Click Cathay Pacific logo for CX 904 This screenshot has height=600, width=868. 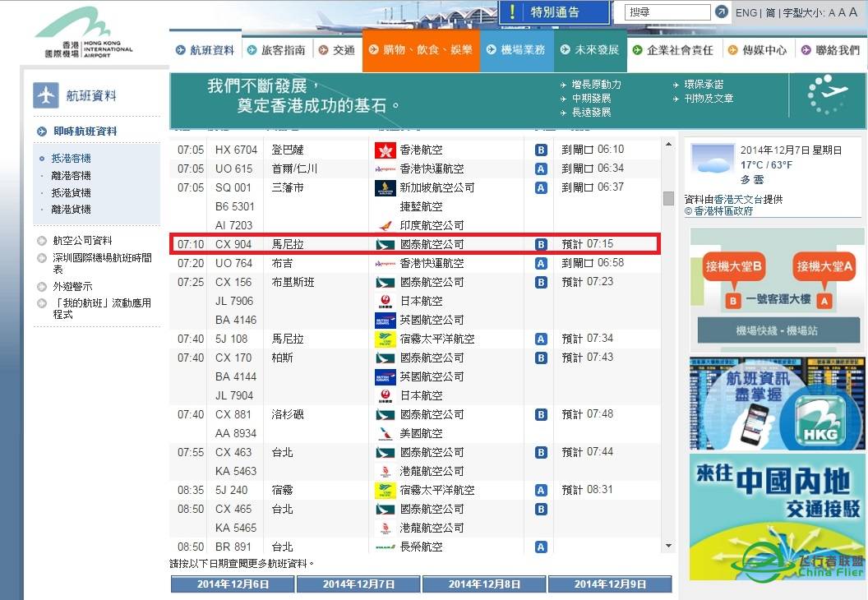point(385,245)
